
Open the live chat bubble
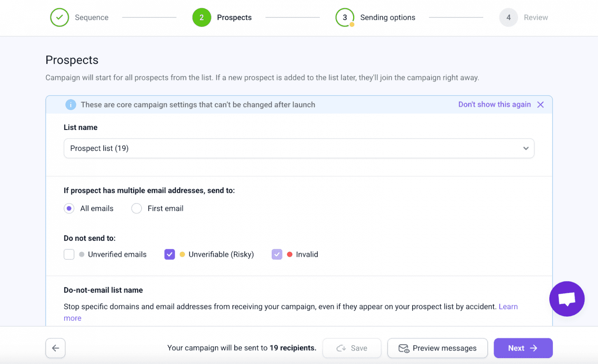(566, 299)
